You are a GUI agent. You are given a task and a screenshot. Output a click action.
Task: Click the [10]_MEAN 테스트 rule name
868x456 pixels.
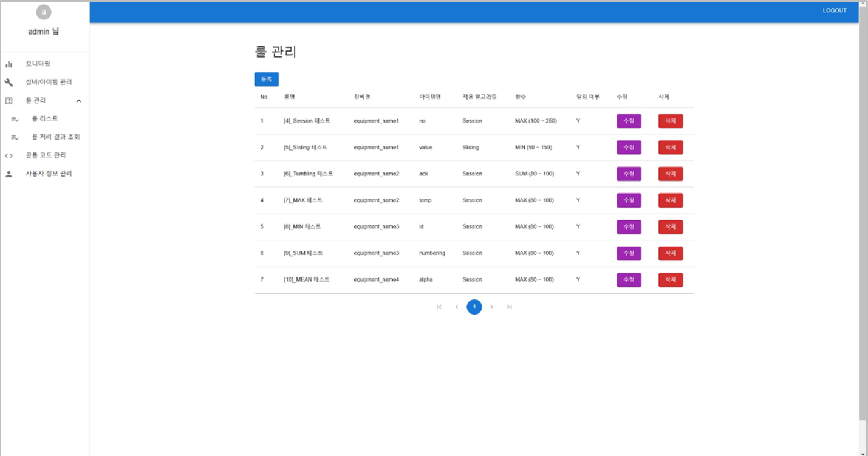(307, 279)
